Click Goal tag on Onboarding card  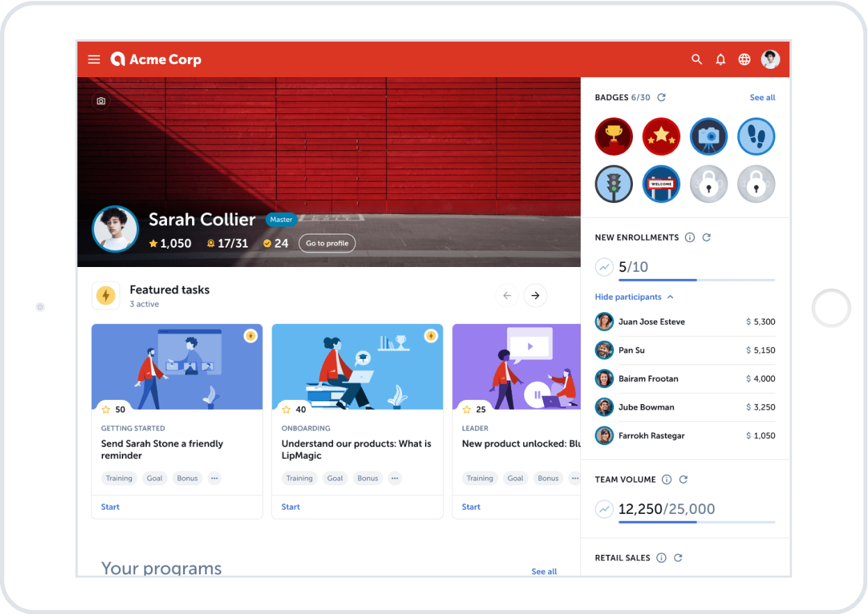335,478
